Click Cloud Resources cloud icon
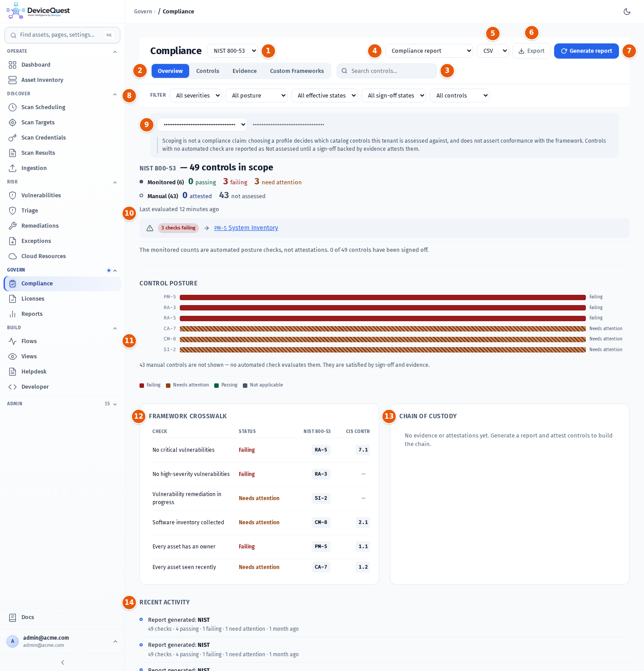Screen dimensions: 644x671 (13, 256)
